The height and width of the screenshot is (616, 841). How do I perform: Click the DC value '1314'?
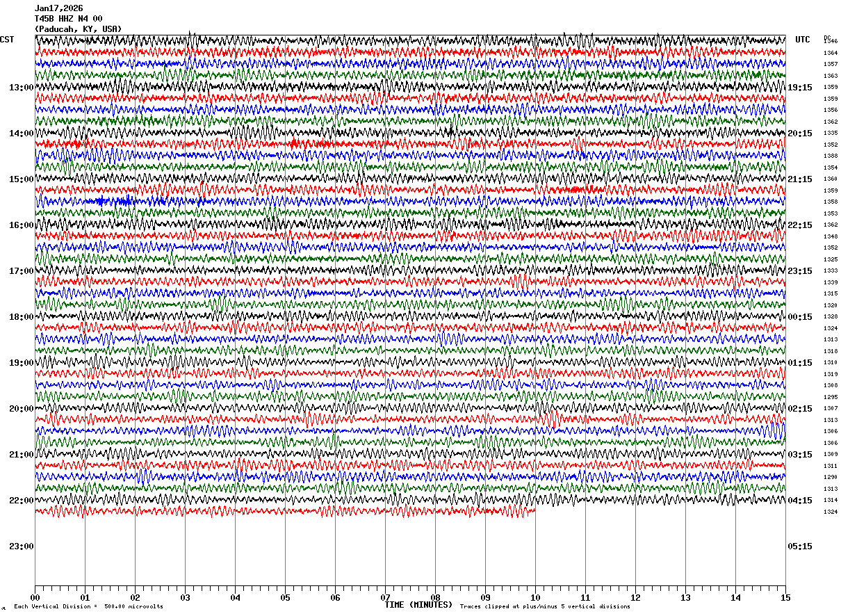(831, 500)
